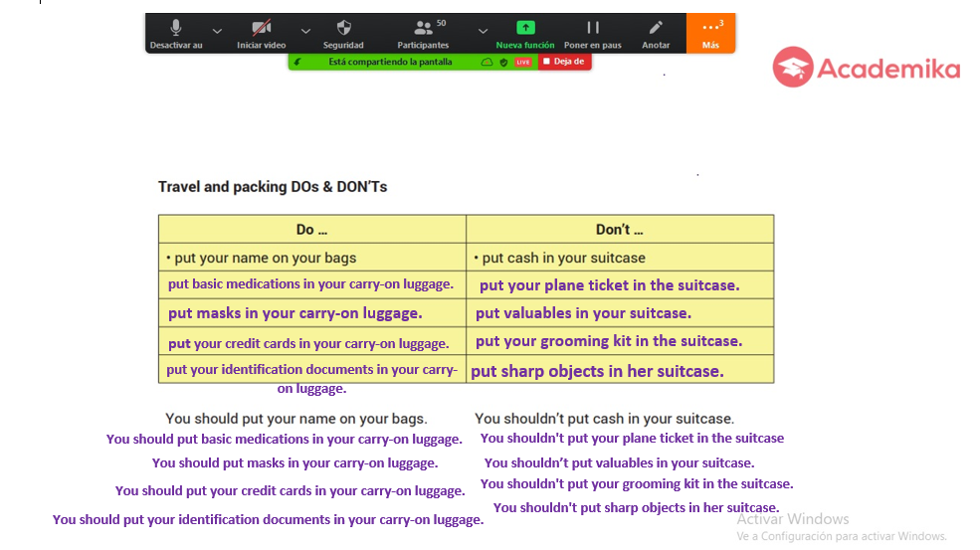Click cell 'put sharp objects in her suitcase'
The height and width of the screenshot is (550, 980).
pos(620,369)
